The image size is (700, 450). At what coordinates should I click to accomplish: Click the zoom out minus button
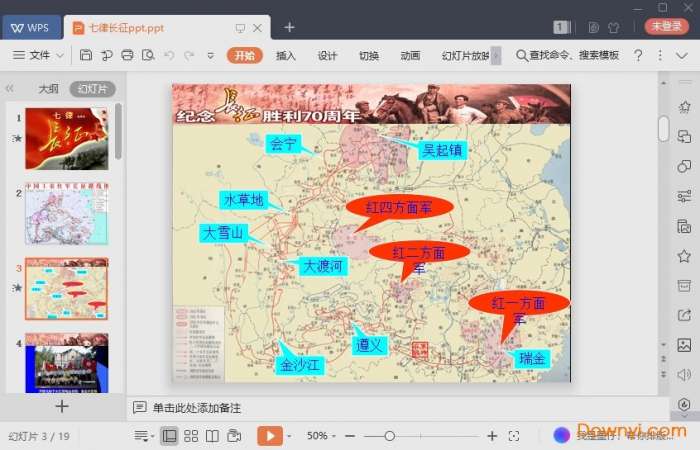click(x=350, y=436)
